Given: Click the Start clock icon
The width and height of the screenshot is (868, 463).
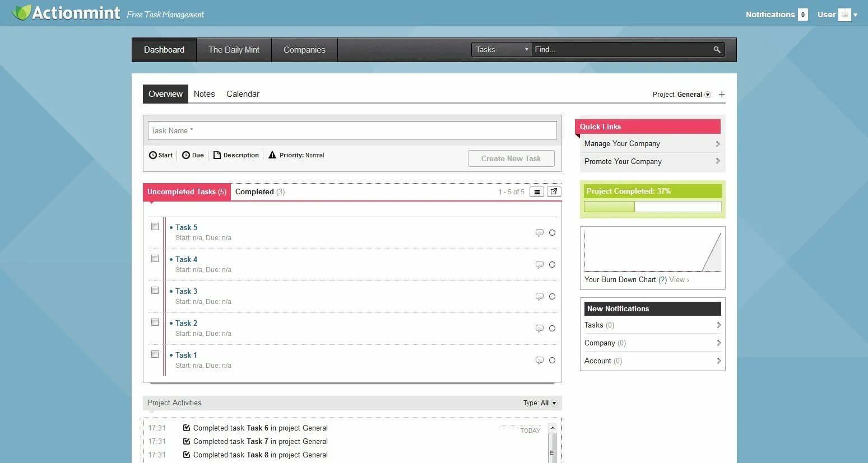Looking at the screenshot, I should (152, 155).
